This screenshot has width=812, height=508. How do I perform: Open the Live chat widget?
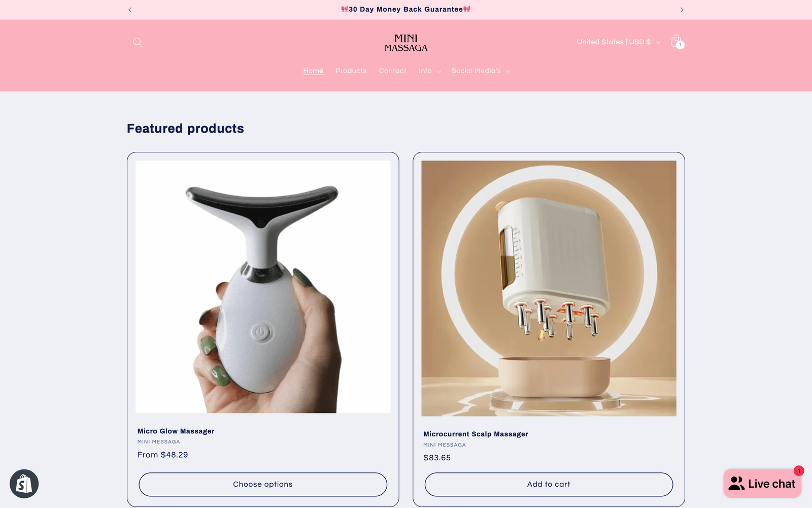coord(762,484)
